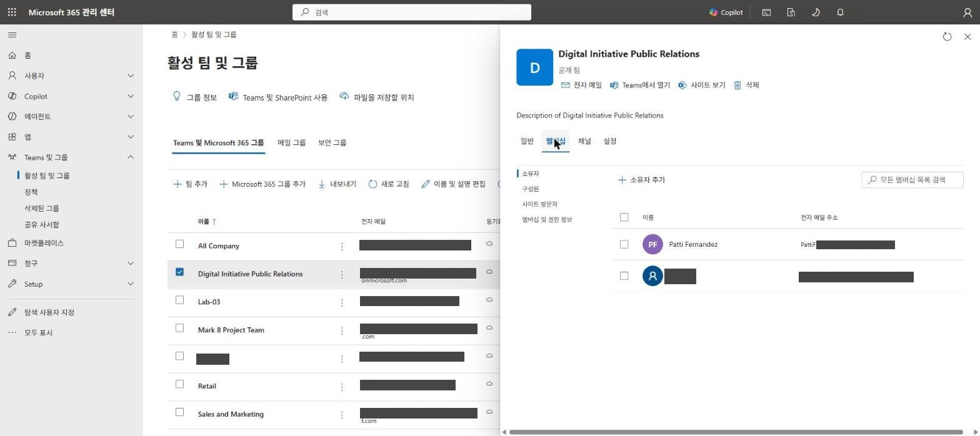Click Patti Fernandez PF avatar
Screen dimensions: 980x436
click(652, 244)
